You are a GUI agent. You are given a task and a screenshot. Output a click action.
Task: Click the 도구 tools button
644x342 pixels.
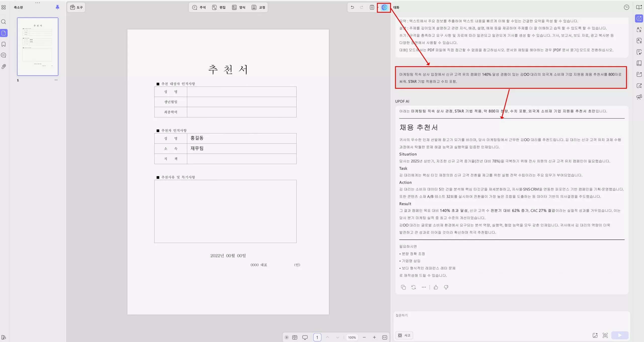[76, 7]
